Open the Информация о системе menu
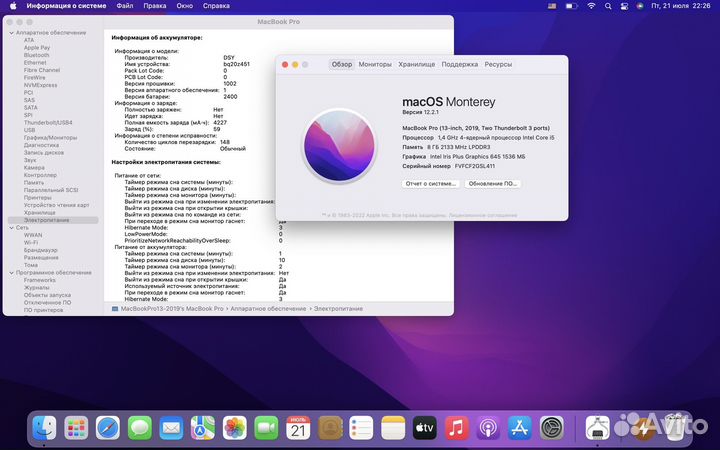 tap(66, 6)
